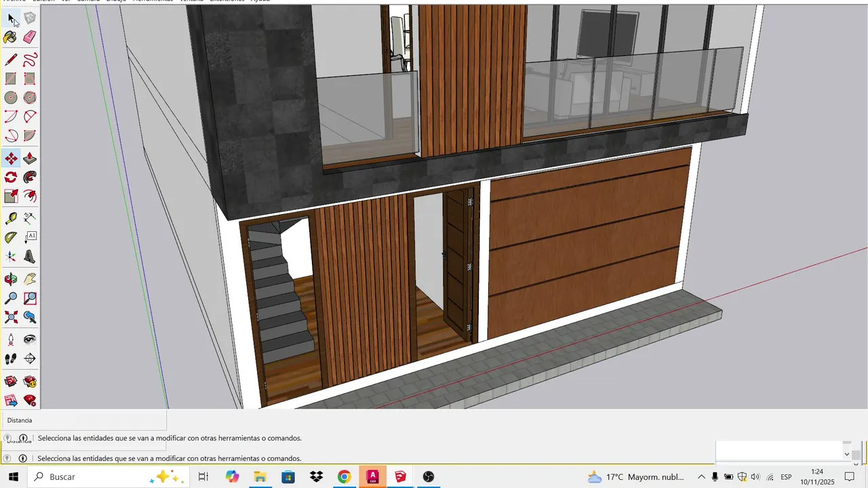
Task: Open Task View on the taskbar
Action: click(x=203, y=476)
